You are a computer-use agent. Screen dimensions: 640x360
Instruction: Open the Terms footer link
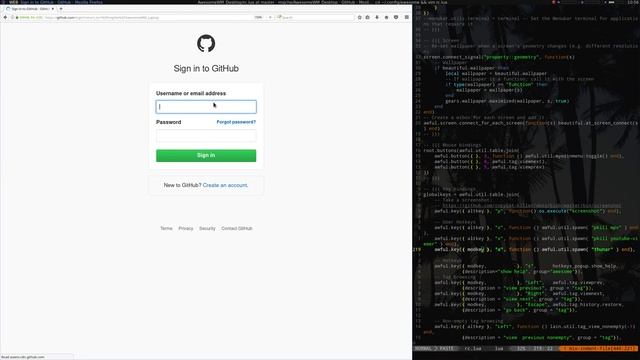166,229
